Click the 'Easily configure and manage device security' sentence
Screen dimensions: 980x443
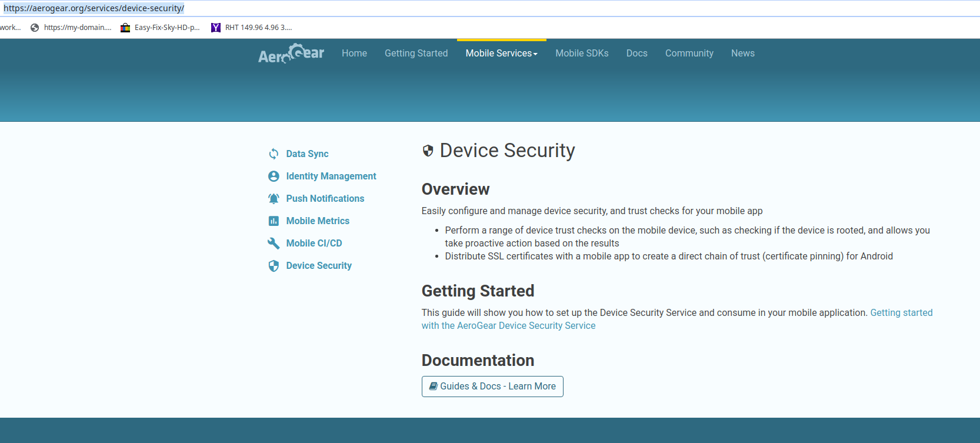click(x=592, y=211)
